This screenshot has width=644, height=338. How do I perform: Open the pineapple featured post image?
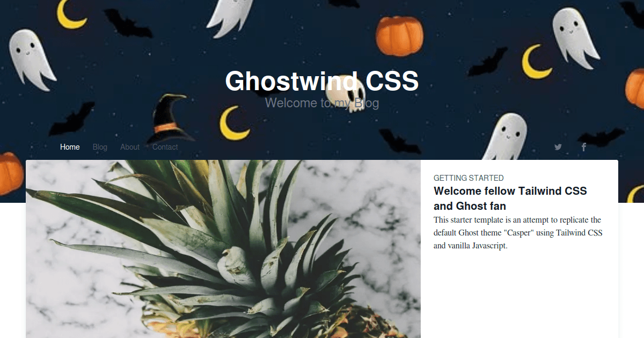[223, 249]
